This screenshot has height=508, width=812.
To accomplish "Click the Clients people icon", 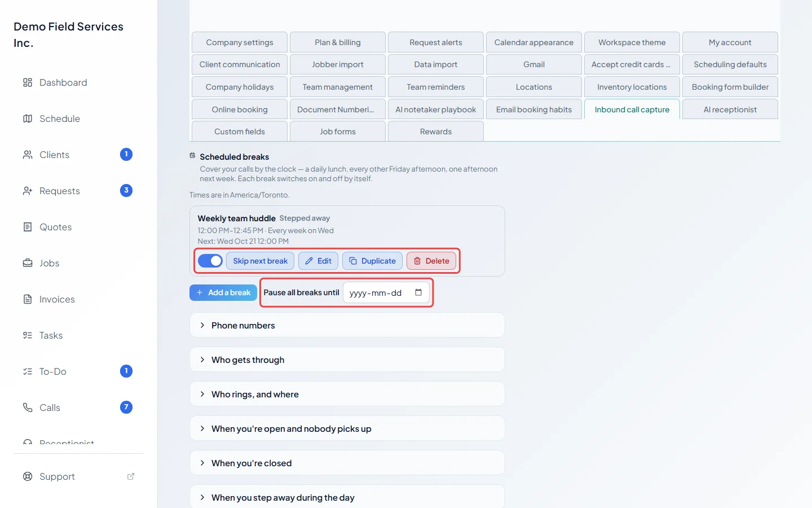I will (x=28, y=155).
